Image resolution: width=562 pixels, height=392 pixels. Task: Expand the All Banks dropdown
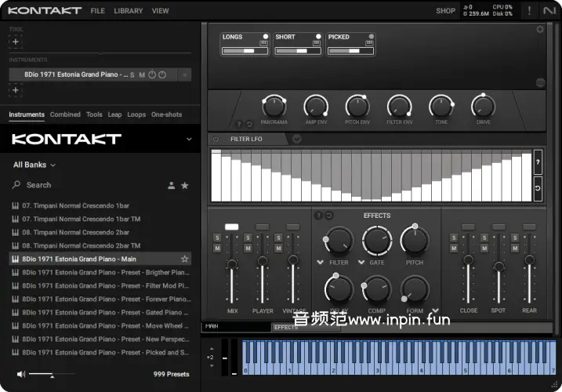(34, 165)
